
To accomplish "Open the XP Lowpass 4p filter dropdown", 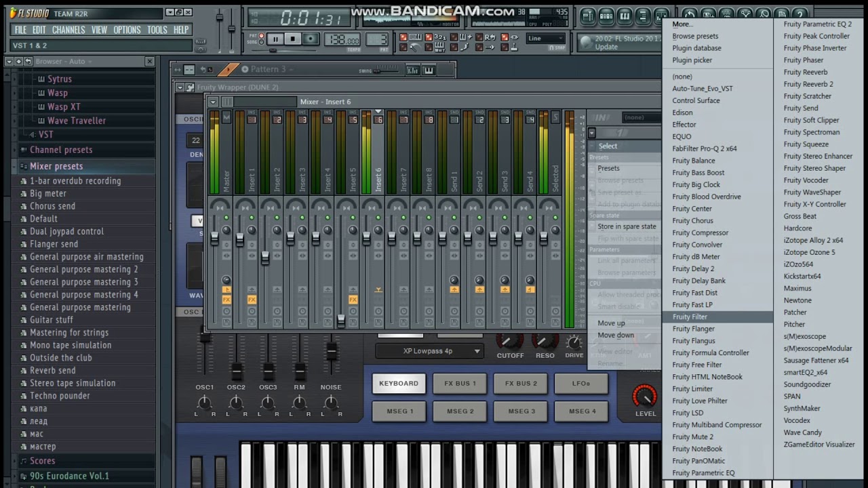I will pyautogui.click(x=429, y=351).
